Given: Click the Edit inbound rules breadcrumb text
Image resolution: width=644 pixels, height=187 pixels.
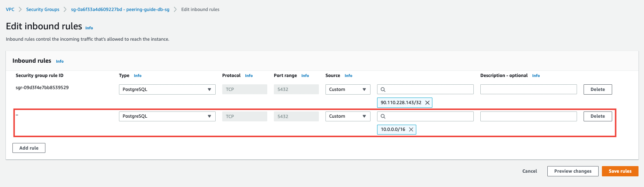Looking at the screenshot, I should pos(200,10).
